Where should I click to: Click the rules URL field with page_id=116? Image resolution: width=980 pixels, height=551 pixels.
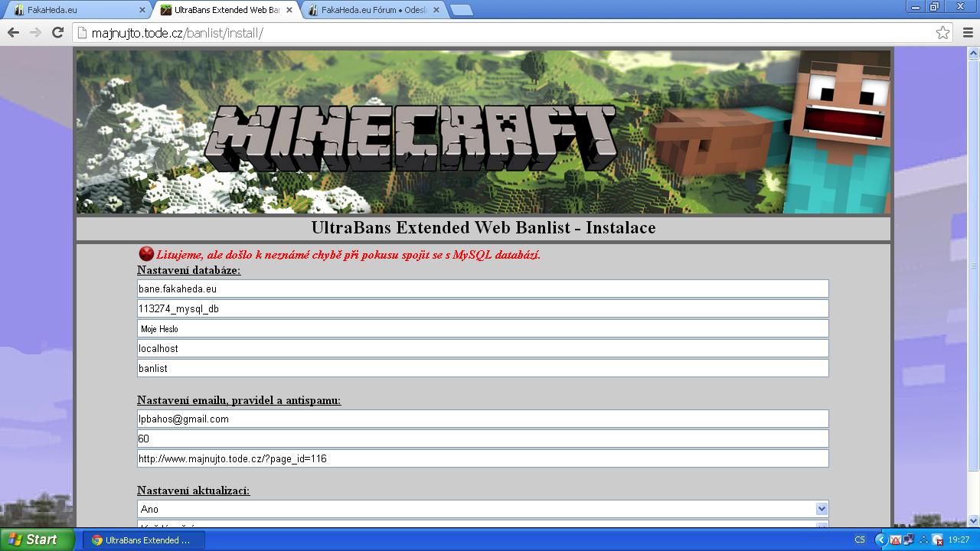point(482,458)
